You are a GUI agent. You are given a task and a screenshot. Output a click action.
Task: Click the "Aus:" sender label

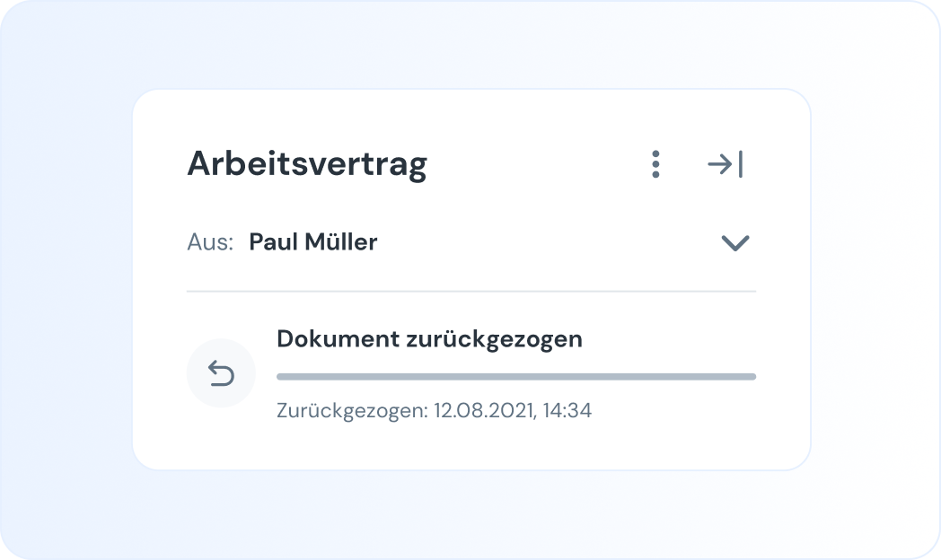(x=210, y=242)
